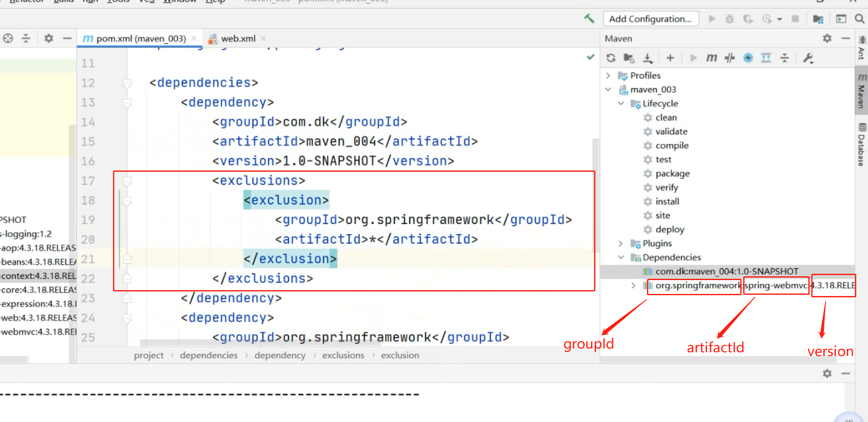Select the site lifecycle phase
Image resolution: width=868 pixels, height=422 pixels.
[x=663, y=215]
